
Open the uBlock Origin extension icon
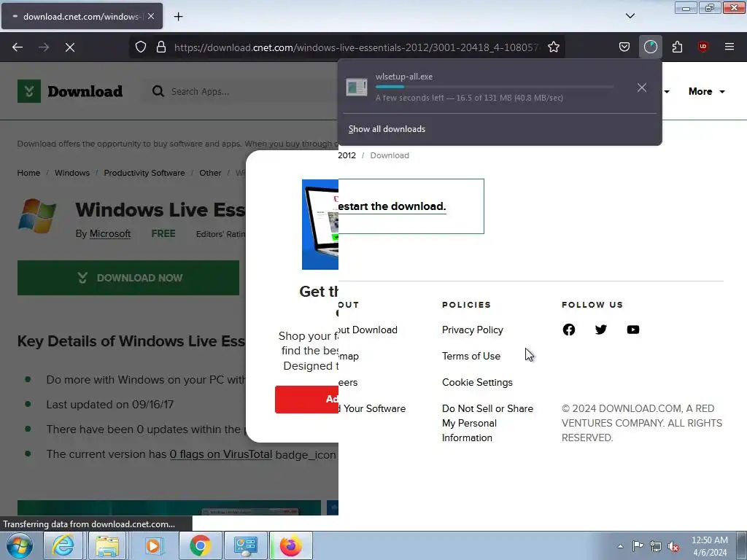pos(703,47)
